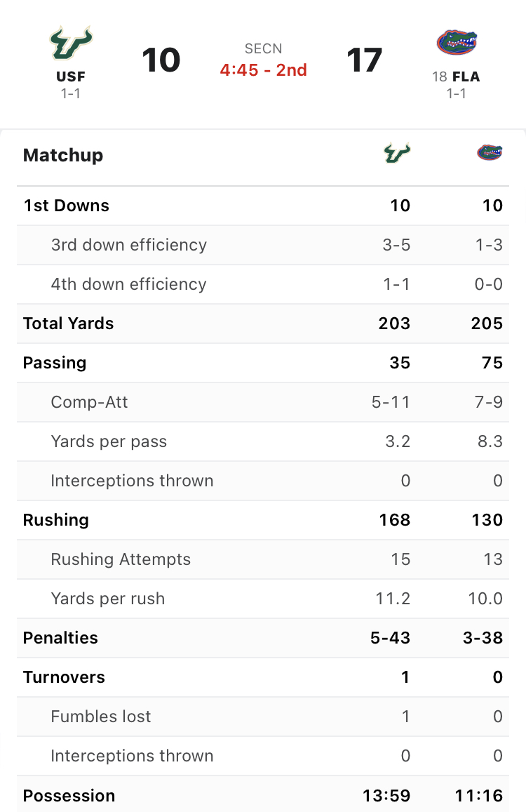Click Florida score of 17

(365, 60)
